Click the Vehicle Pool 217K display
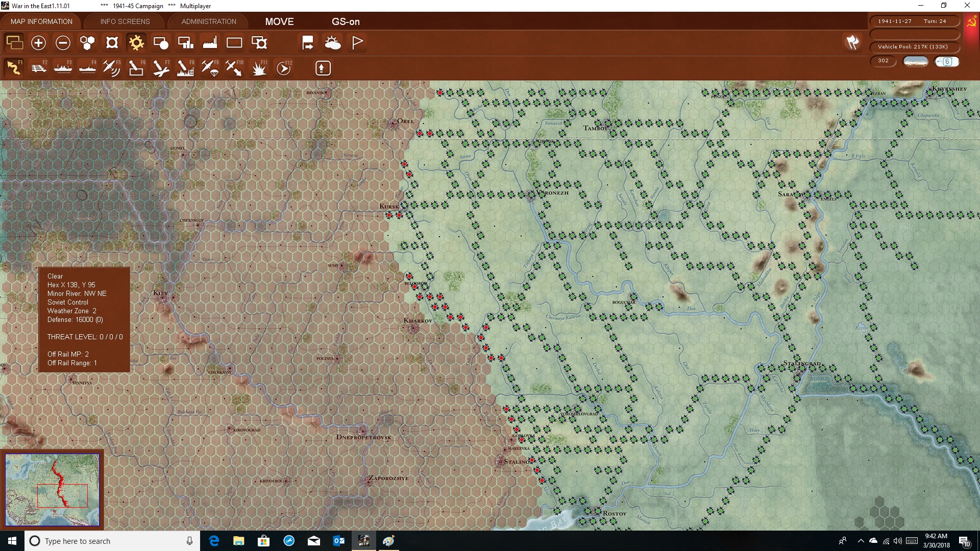980x551 pixels. 914,46
